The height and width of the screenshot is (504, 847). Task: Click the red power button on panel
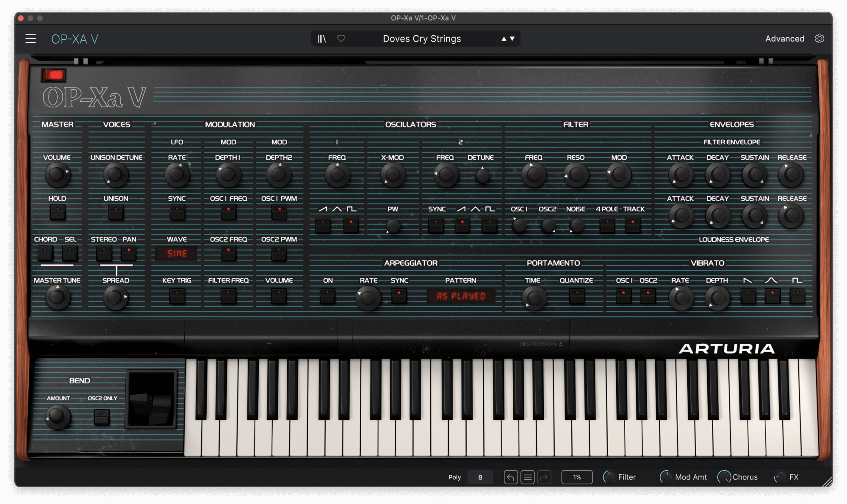pyautogui.click(x=54, y=75)
